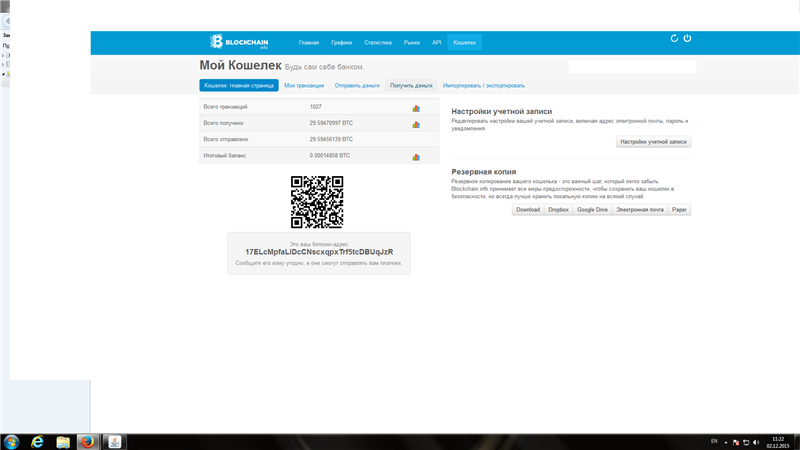The width and height of the screenshot is (800, 450).
Task: Open chart icon beside Итоговый баланс
Action: 416,157
